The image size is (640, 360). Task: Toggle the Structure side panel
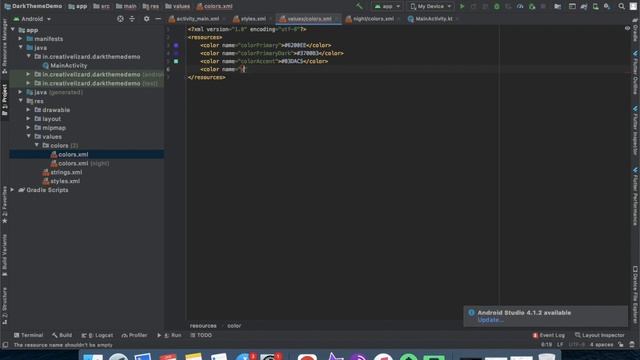tap(4, 305)
